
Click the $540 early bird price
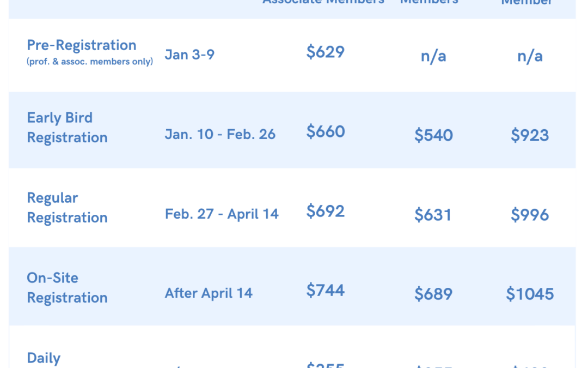[433, 135]
